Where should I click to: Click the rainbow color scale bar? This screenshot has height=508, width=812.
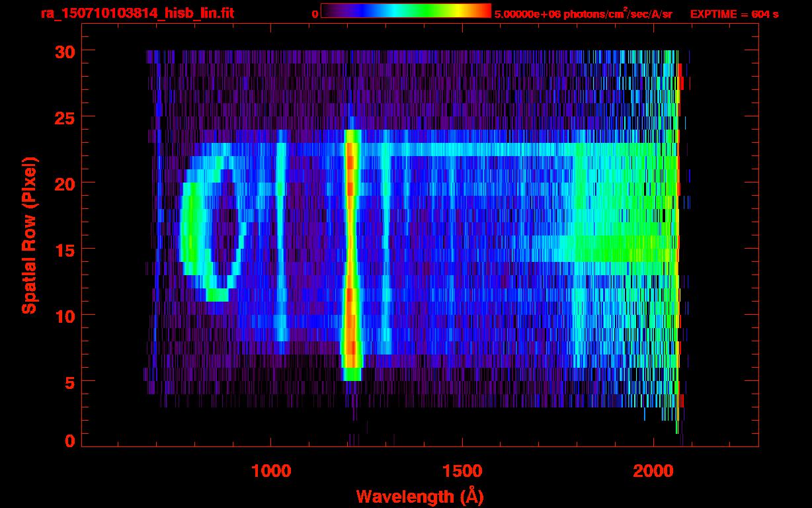coord(406,11)
